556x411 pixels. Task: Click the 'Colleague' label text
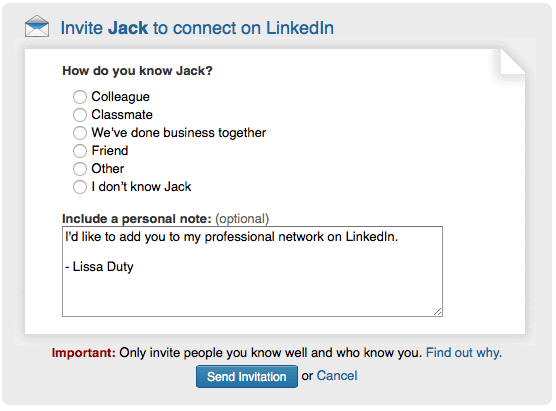pos(121,97)
